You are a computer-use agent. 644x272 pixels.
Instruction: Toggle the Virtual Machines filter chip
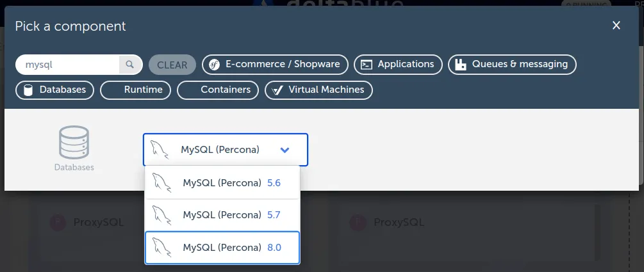(318, 90)
